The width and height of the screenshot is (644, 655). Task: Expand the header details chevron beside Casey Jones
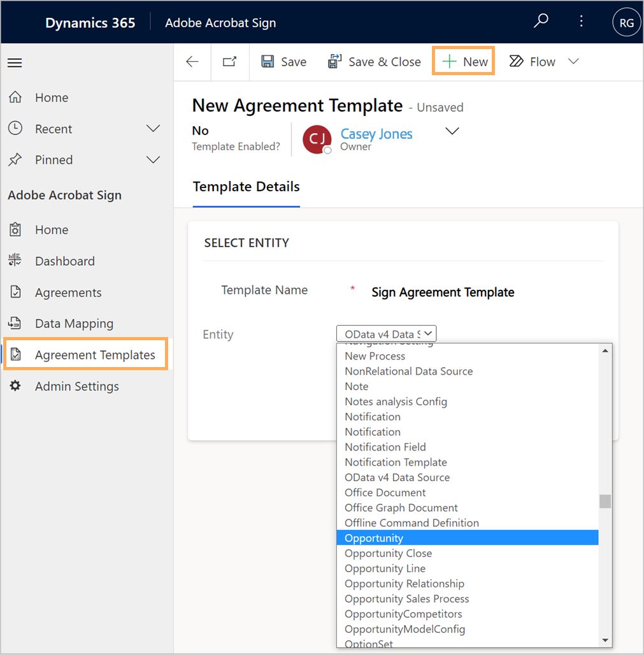click(x=452, y=131)
